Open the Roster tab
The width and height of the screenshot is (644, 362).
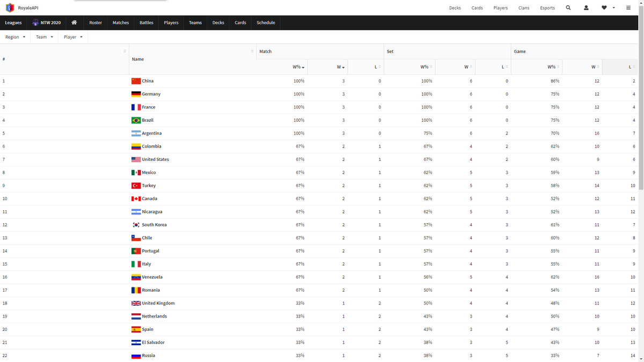96,23
